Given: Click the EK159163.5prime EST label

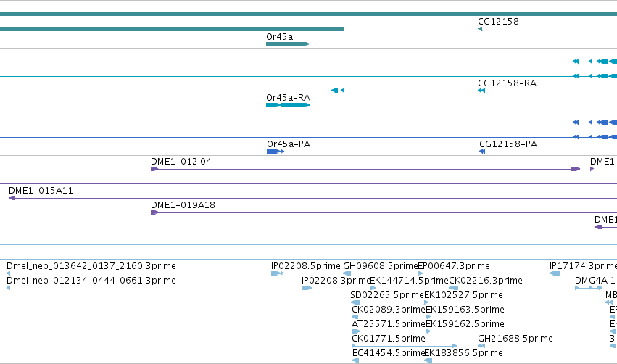Looking at the screenshot, I should 465,310.
